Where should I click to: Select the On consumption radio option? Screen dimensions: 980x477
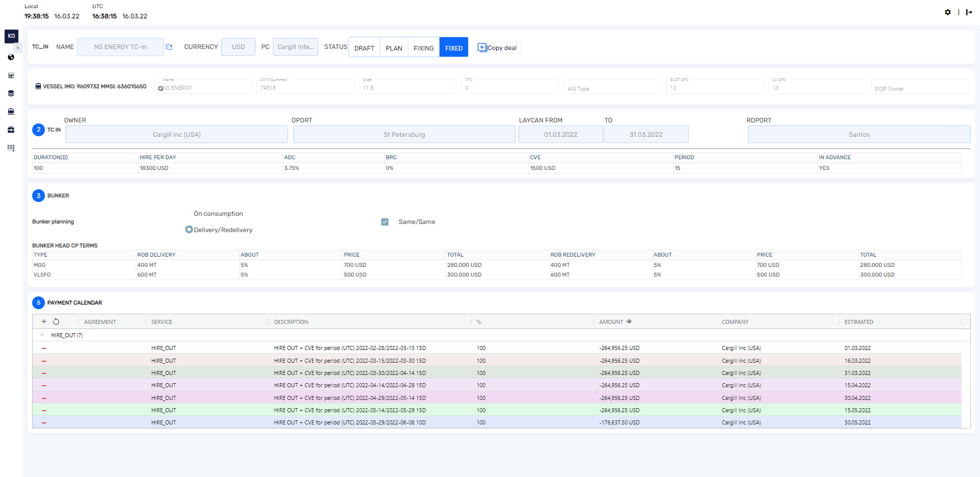pyautogui.click(x=189, y=213)
